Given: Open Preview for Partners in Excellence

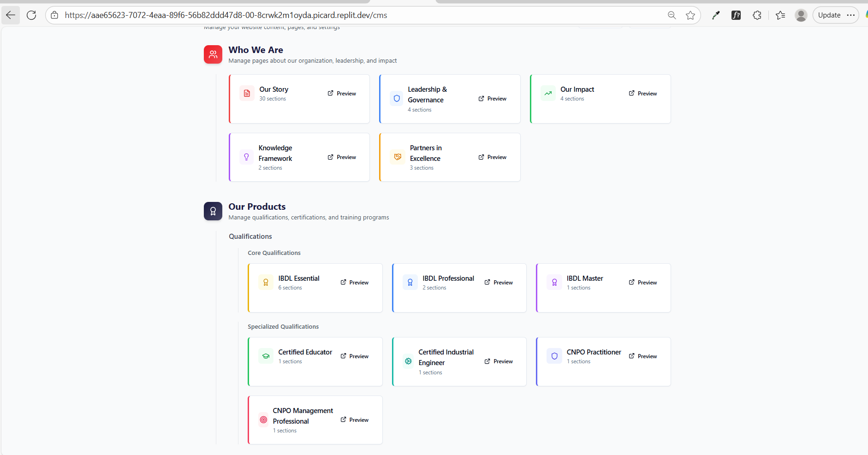Looking at the screenshot, I should 493,157.
